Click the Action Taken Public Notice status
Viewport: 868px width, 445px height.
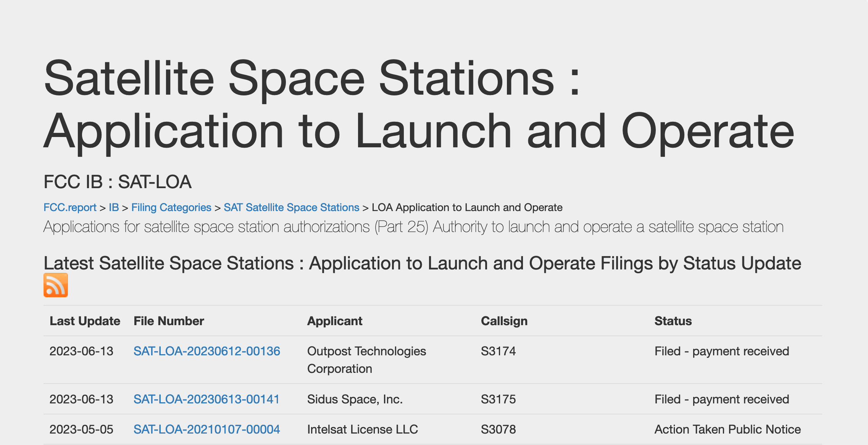[x=727, y=429]
